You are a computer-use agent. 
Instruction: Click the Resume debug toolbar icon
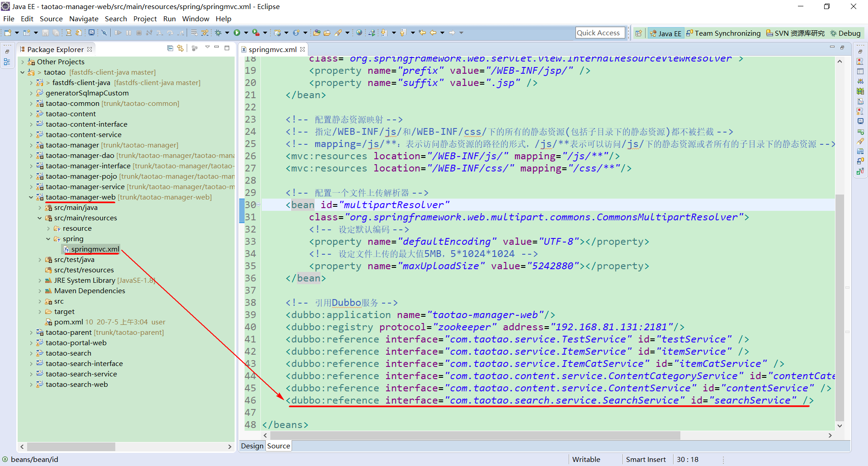[118, 33]
